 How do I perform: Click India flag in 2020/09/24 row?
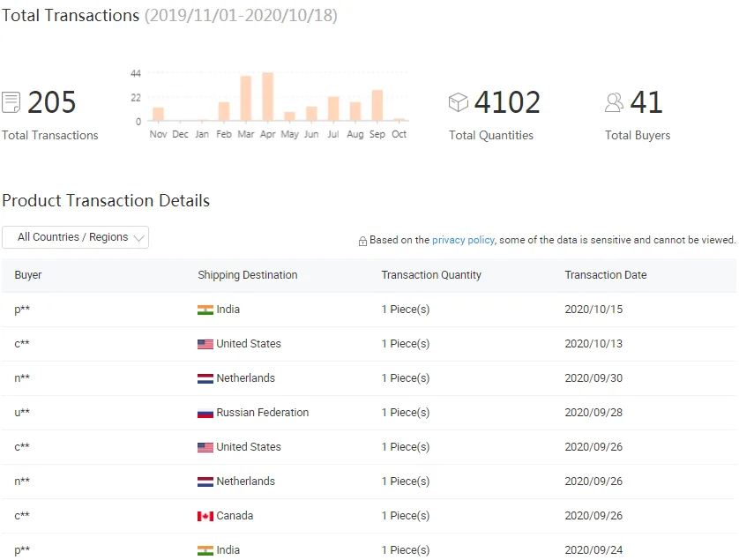205,550
